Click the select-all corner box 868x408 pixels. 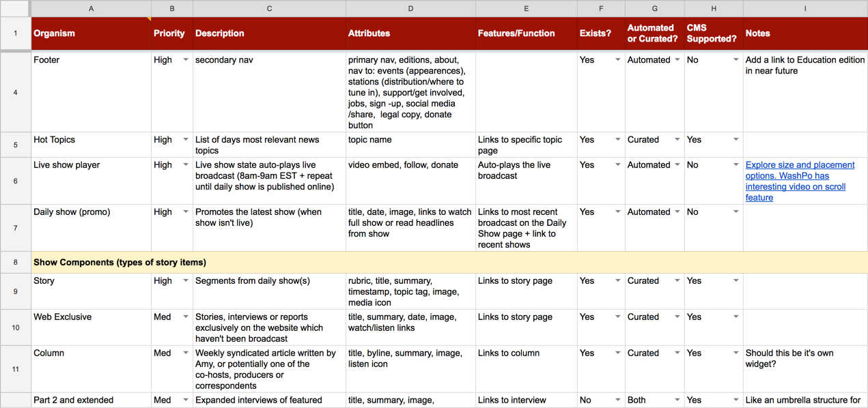click(x=15, y=8)
